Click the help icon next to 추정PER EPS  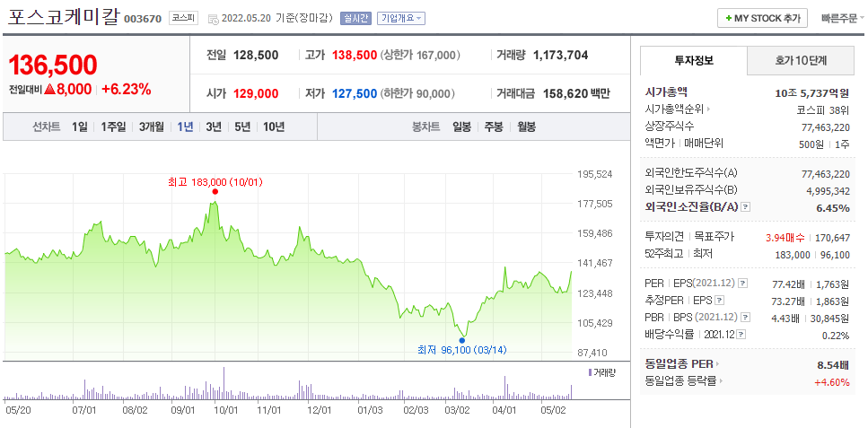click(x=719, y=300)
